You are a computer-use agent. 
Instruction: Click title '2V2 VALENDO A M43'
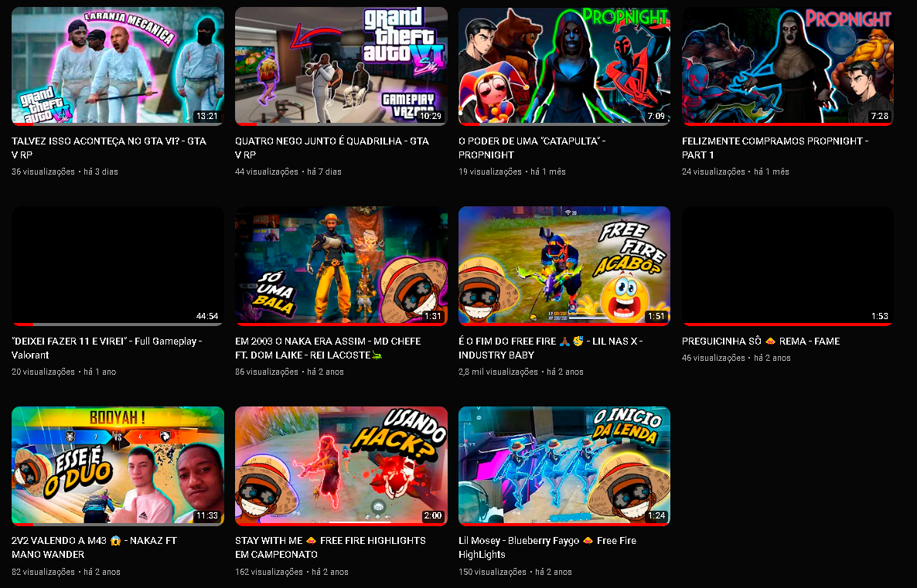pyautogui.click(x=94, y=548)
